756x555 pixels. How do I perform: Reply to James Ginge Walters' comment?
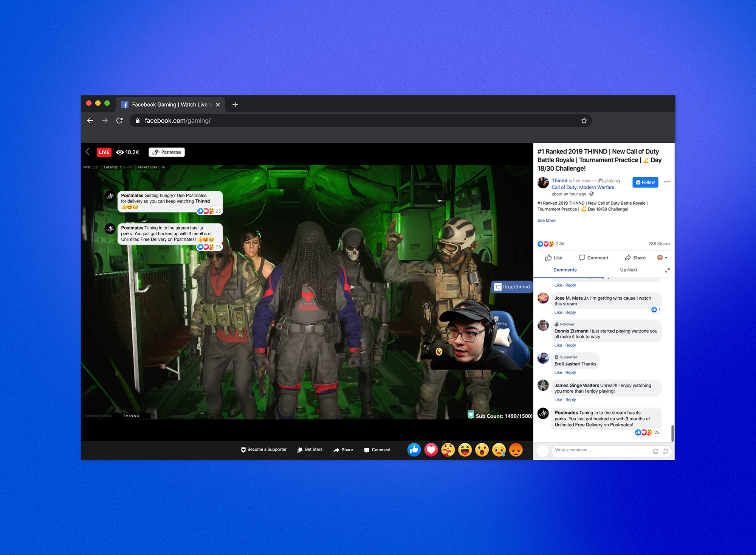pyautogui.click(x=570, y=400)
